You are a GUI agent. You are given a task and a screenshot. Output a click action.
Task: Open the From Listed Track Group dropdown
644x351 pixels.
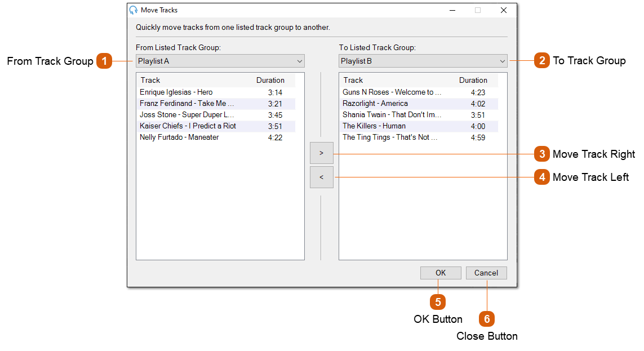point(220,61)
